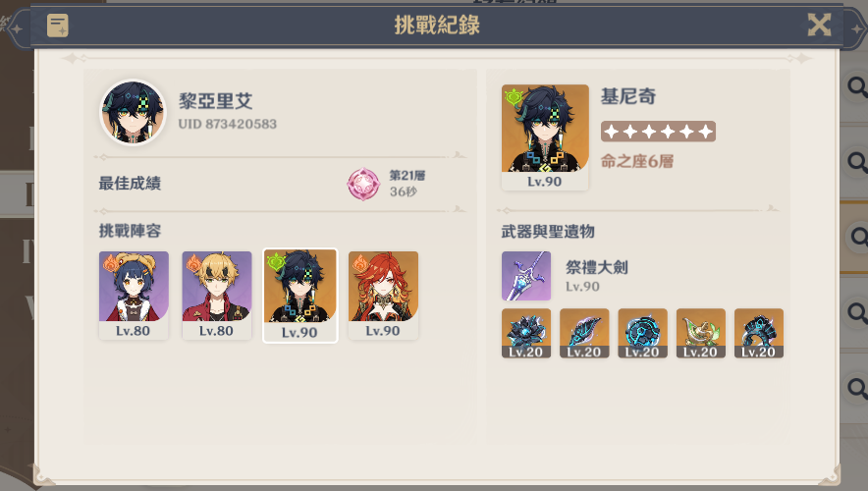This screenshot has width=868, height=491.
Task: Click the six-star constellation bar
Action: [658, 132]
